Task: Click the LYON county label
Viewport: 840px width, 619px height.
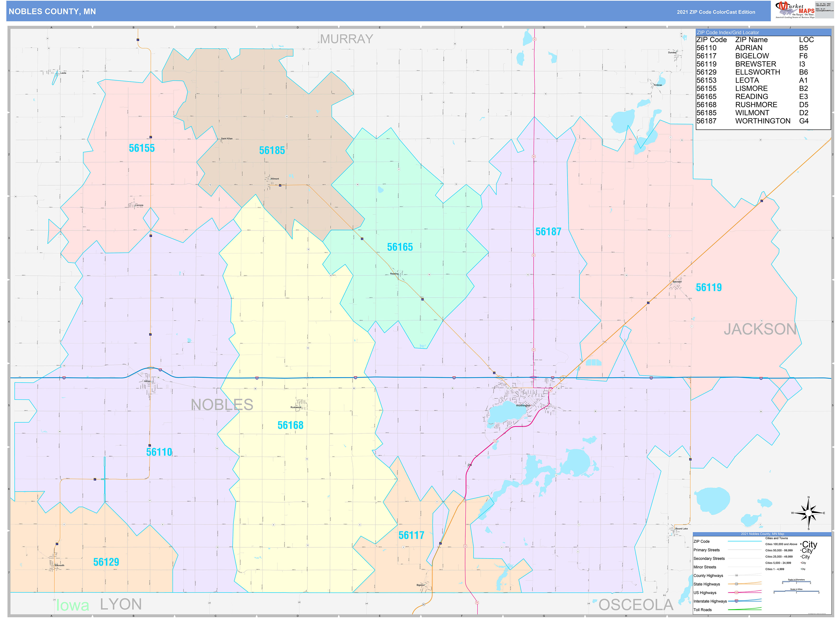Action: point(121,604)
